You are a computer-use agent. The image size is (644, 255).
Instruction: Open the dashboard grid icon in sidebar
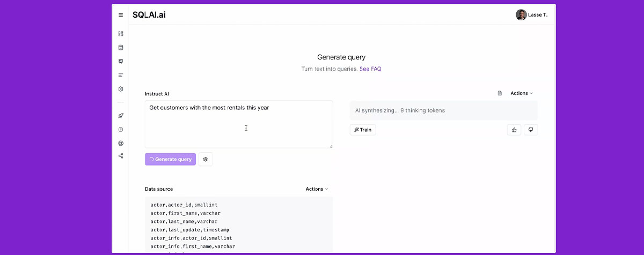(x=121, y=34)
